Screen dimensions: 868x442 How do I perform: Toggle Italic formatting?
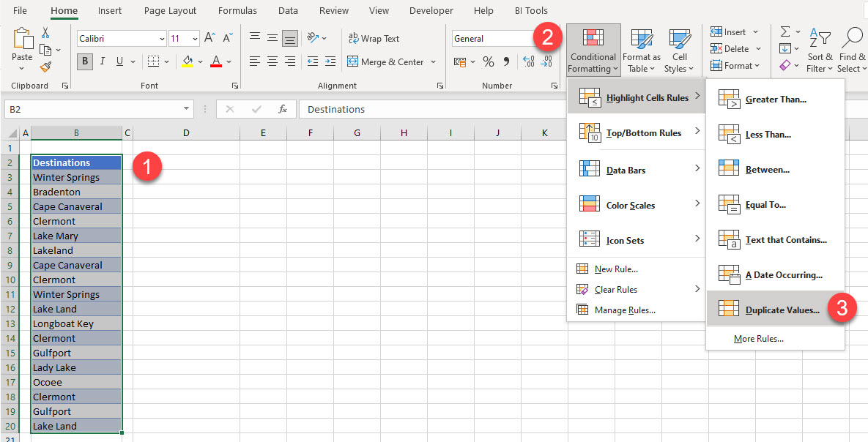103,61
